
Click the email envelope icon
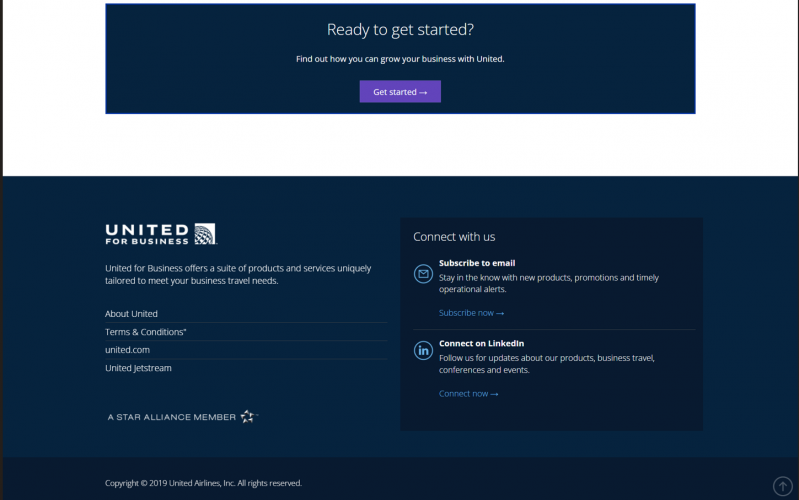tap(423, 274)
